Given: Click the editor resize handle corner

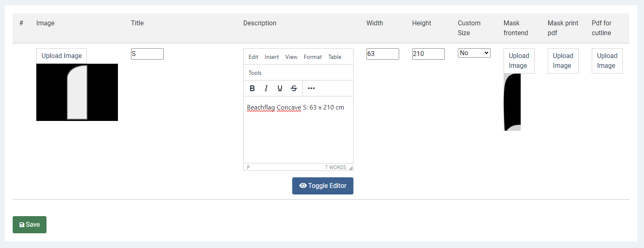Looking at the screenshot, I should [351, 168].
